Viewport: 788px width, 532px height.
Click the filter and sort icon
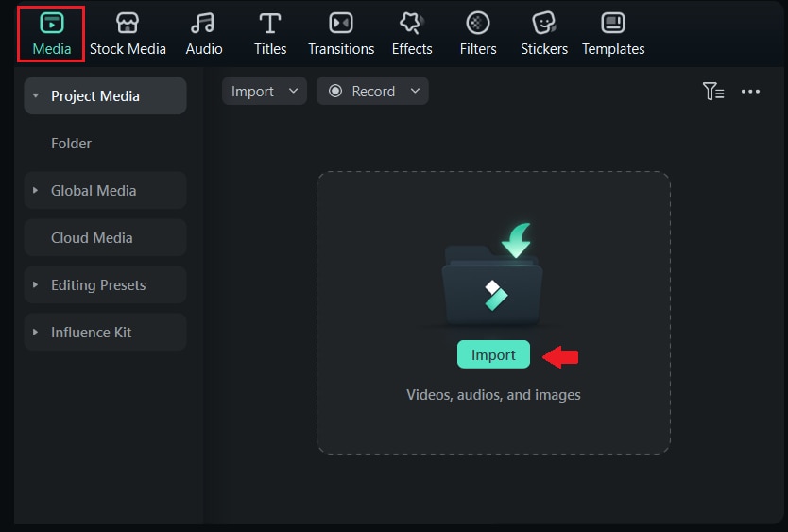pyautogui.click(x=713, y=91)
